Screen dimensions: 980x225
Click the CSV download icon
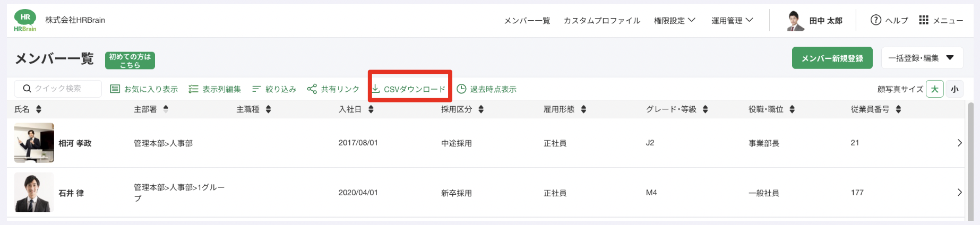375,89
